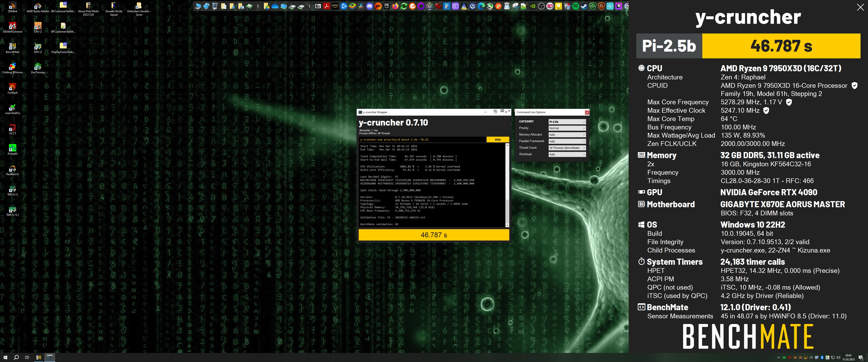The image size is (868, 362).
Task: Open the CPU-Z desktop icon
Action: (38, 28)
